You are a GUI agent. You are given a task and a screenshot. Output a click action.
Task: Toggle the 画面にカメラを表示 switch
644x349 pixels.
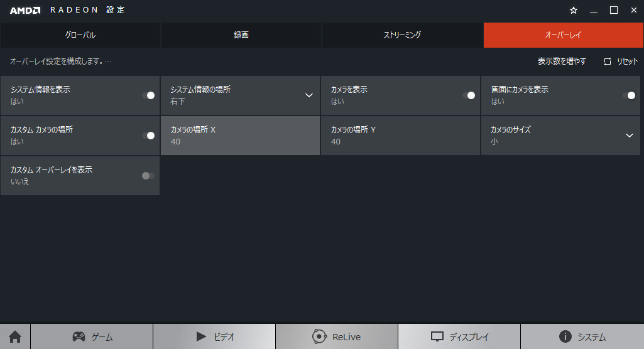click(x=629, y=95)
